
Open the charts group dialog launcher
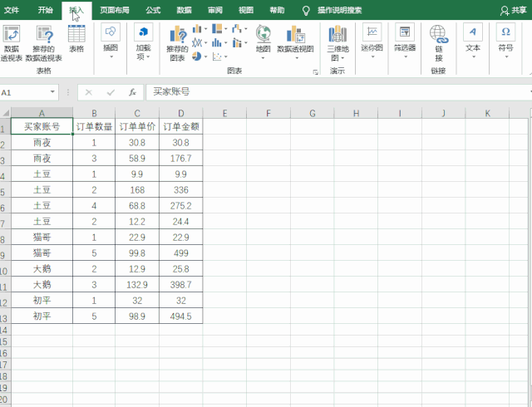(316, 72)
